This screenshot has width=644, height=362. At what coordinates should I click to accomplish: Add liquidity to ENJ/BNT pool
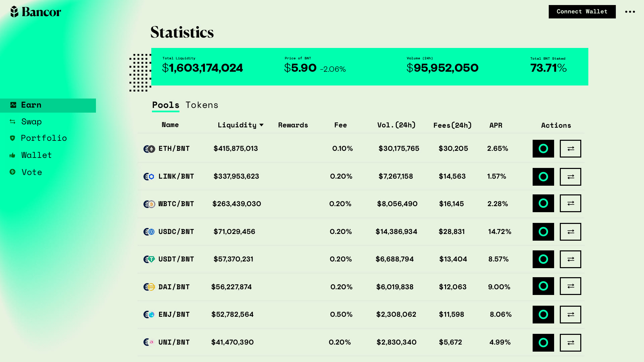click(x=543, y=314)
